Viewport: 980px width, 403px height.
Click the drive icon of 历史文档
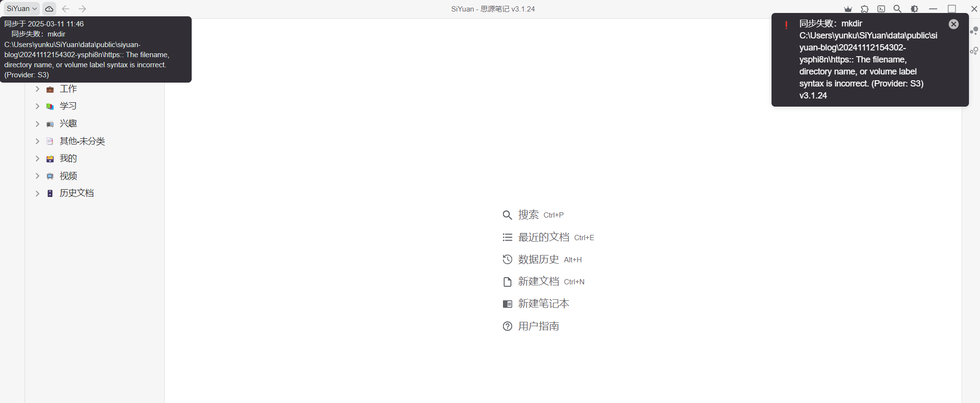coord(50,193)
